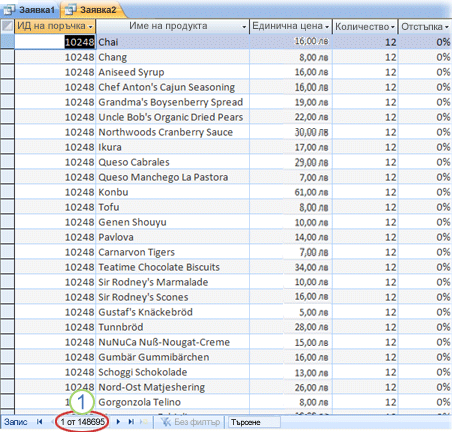Select the Chai row selector
This screenshot has height=432, width=452.
(7, 42)
